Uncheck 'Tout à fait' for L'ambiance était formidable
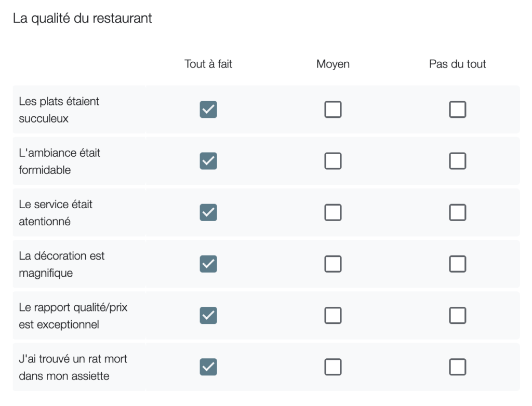 208,161
